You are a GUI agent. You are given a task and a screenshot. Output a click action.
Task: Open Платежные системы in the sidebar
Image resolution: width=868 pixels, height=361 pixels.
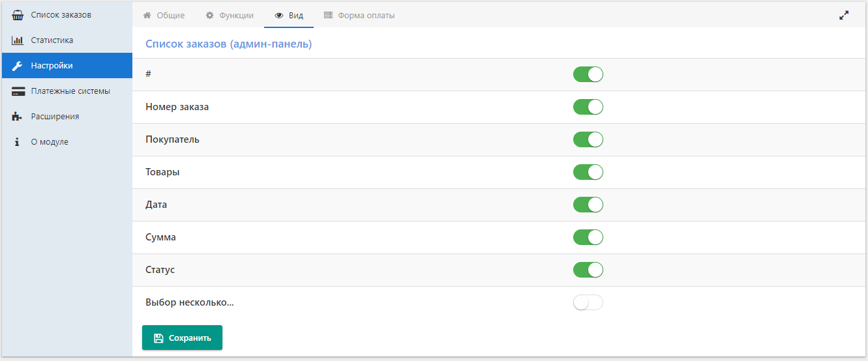pyautogui.click(x=70, y=91)
